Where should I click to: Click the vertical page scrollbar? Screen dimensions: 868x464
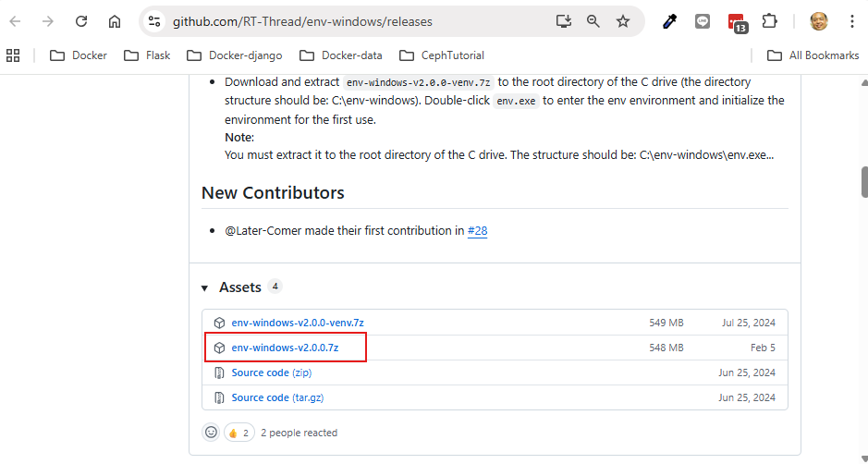pos(863,180)
